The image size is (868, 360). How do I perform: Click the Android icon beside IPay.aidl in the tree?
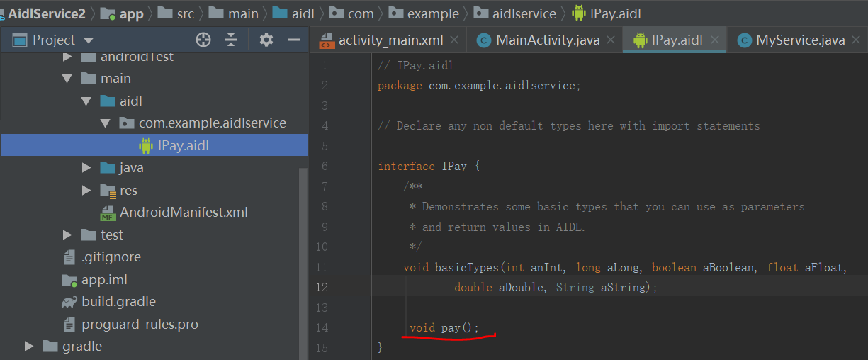click(x=146, y=146)
